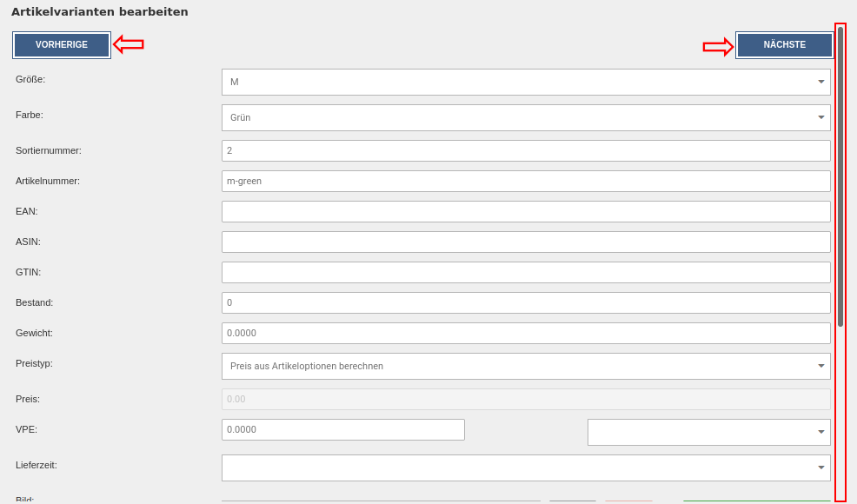Select the Bestand input field
The image size is (857, 504).
[x=526, y=303]
